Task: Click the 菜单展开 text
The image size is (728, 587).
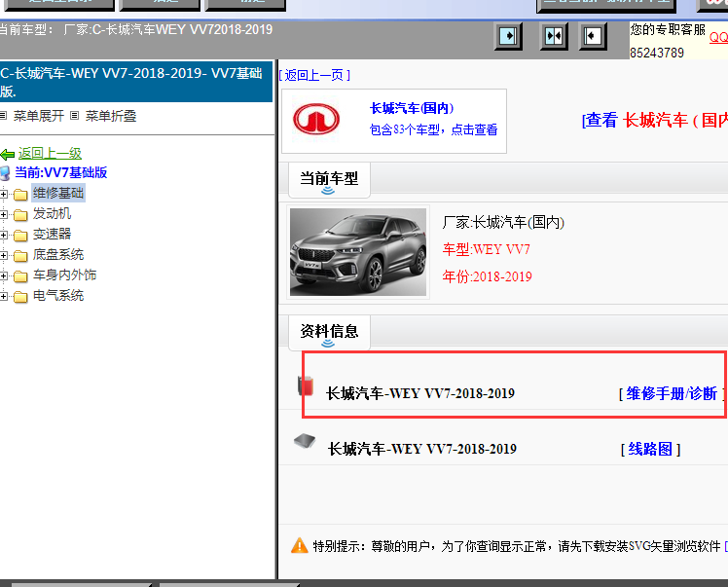Action: click(x=39, y=116)
